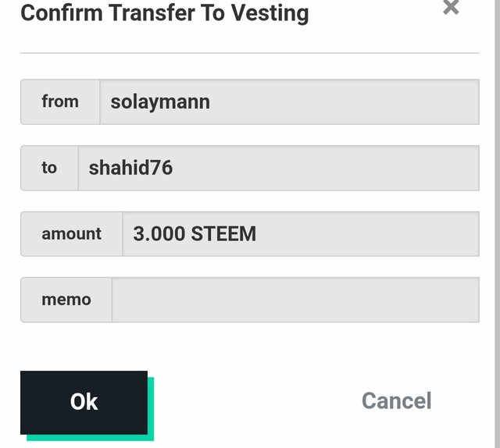Click the Confirm Transfer To Vesting heading
The height and width of the screenshot is (448, 500).
coord(165,13)
